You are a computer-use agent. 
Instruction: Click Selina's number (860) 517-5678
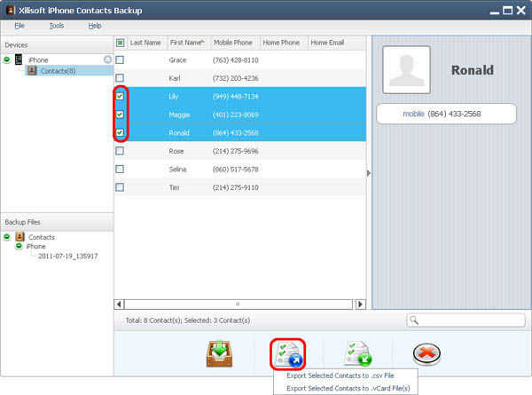pyautogui.click(x=236, y=170)
